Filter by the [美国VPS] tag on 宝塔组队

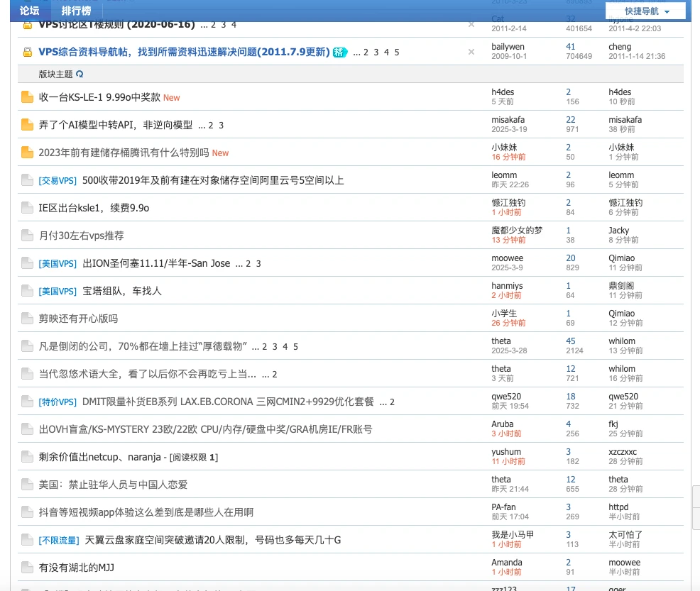(58, 291)
